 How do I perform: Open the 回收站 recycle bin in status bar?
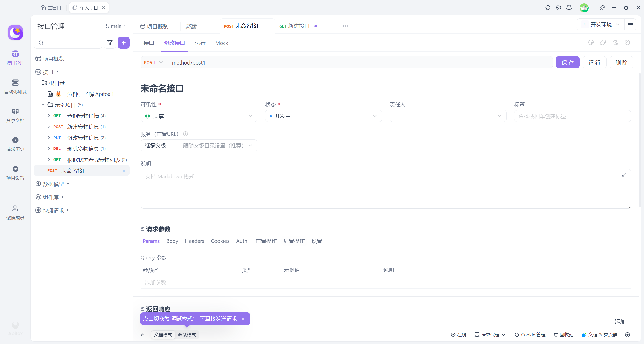[563, 335]
